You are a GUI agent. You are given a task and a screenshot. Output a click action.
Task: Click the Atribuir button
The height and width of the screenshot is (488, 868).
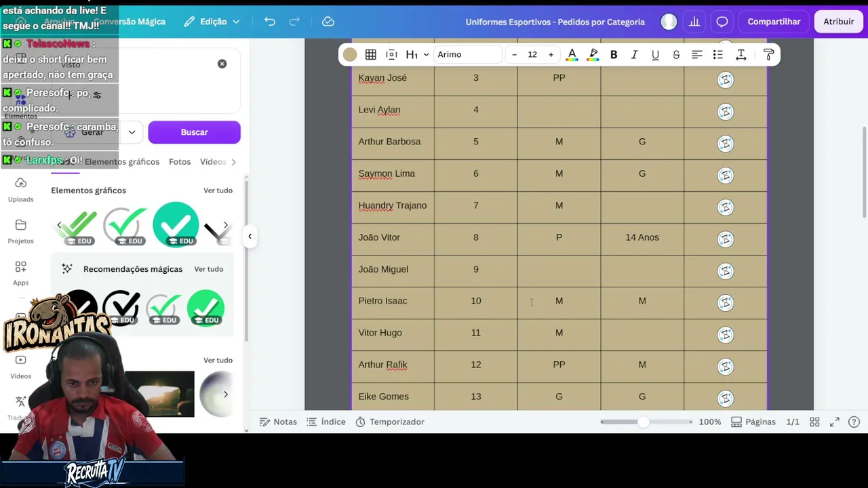839,22
